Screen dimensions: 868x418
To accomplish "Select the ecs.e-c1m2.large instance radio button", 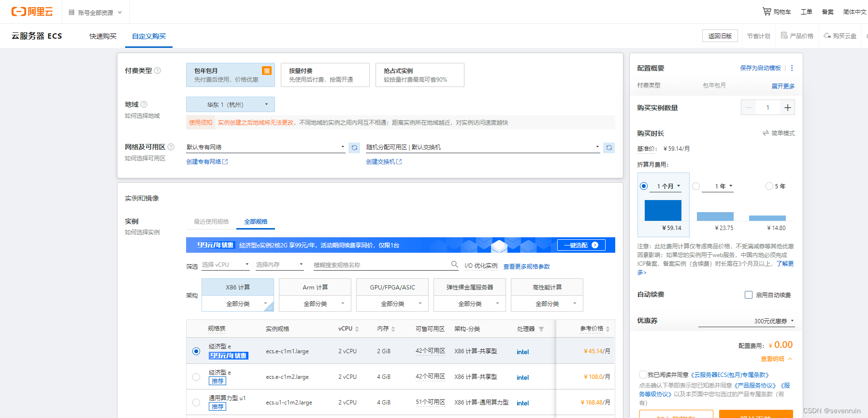I will [196, 377].
